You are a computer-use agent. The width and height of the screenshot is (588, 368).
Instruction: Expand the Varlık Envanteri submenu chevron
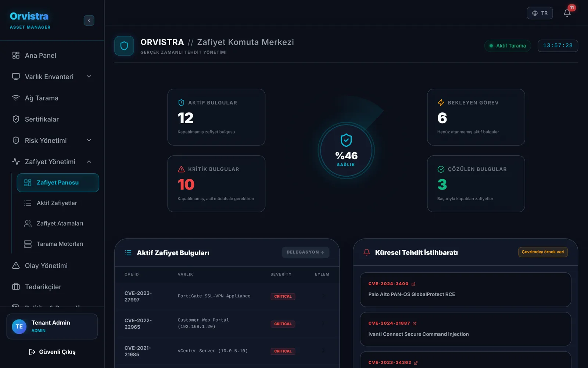pos(89,77)
